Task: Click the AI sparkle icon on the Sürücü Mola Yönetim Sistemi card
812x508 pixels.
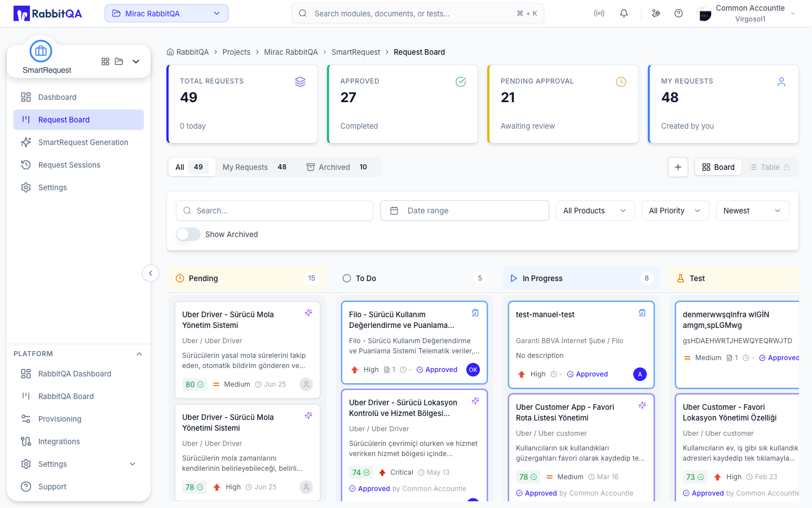Action: point(308,313)
